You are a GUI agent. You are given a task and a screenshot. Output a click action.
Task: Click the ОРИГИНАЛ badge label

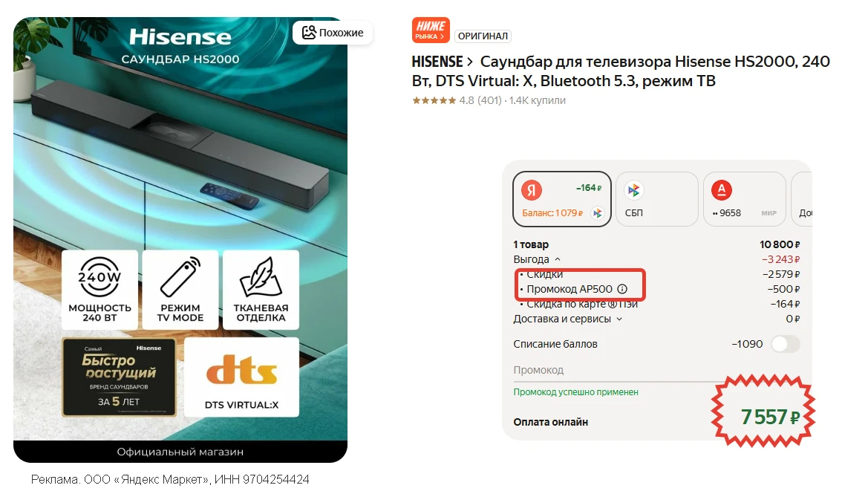483,36
